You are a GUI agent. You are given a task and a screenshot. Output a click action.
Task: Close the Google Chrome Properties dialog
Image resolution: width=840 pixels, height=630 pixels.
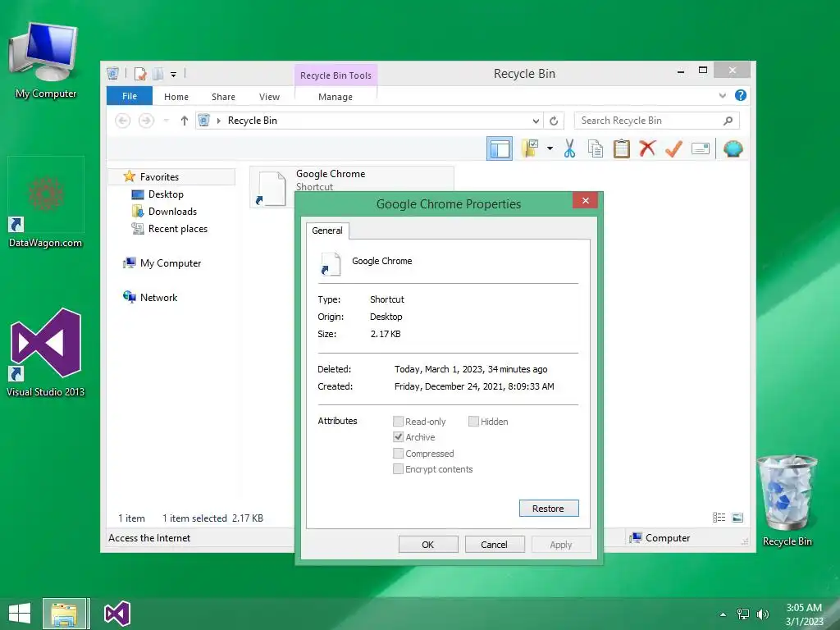[x=585, y=200]
